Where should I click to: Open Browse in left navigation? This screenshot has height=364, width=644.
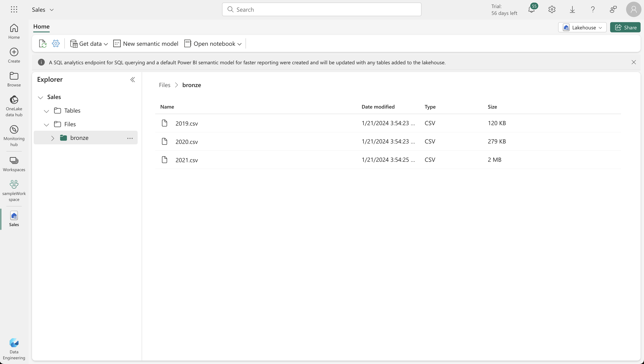click(x=14, y=79)
